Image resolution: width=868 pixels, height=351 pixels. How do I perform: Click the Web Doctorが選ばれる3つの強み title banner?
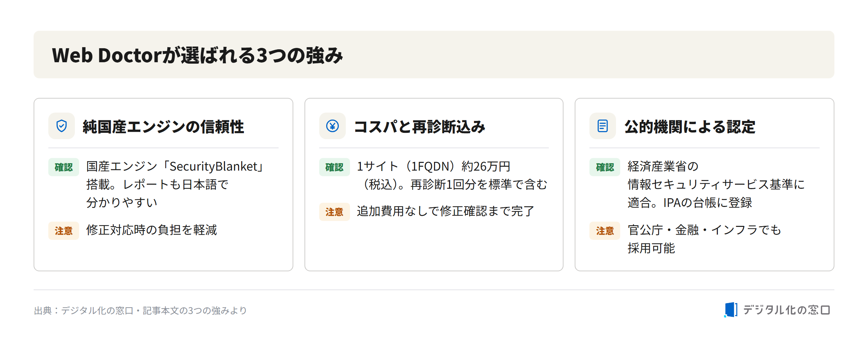coord(434,55)
